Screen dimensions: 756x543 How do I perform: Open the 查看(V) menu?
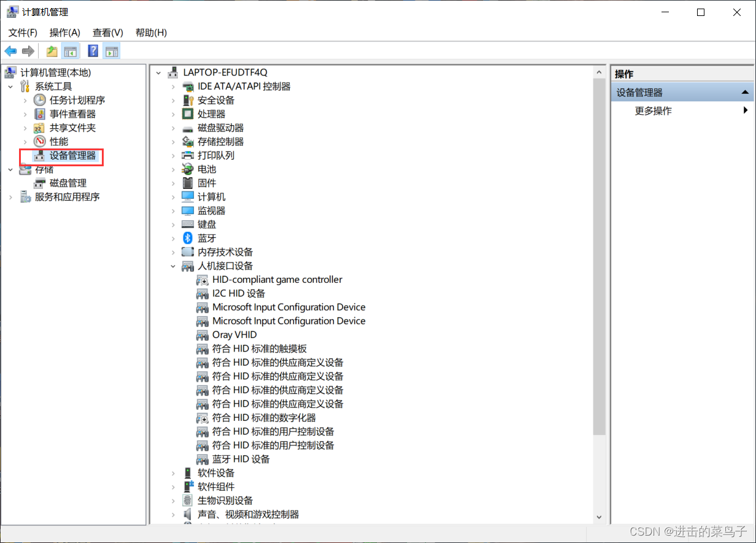pos(108,33)
